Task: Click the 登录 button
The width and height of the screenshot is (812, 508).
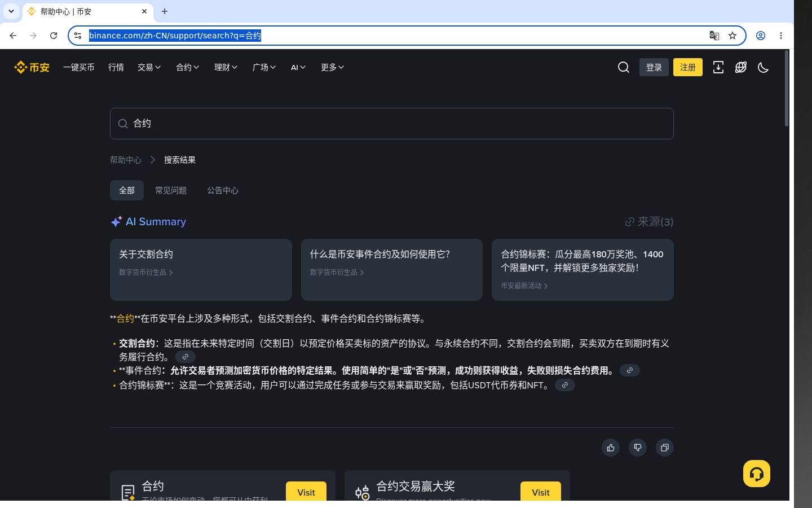Action: (654, 67)
